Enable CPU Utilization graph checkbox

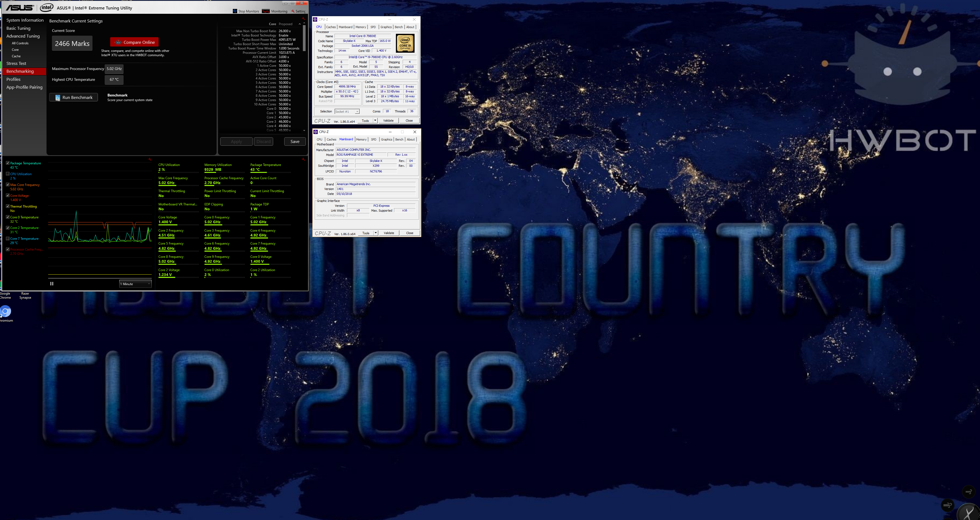[8, 174]
